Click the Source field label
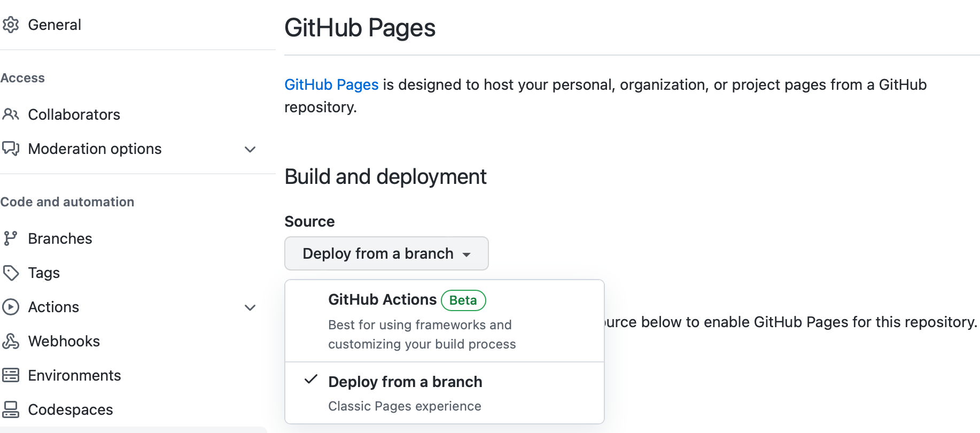This screenshot has width=980, height=433. click(x=309, y=221)
